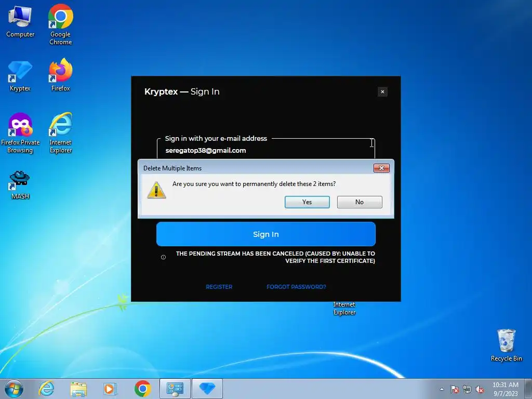Select the Internet Explorer icon label below Kryptex window
532x399 pixels.
(344, 309)
